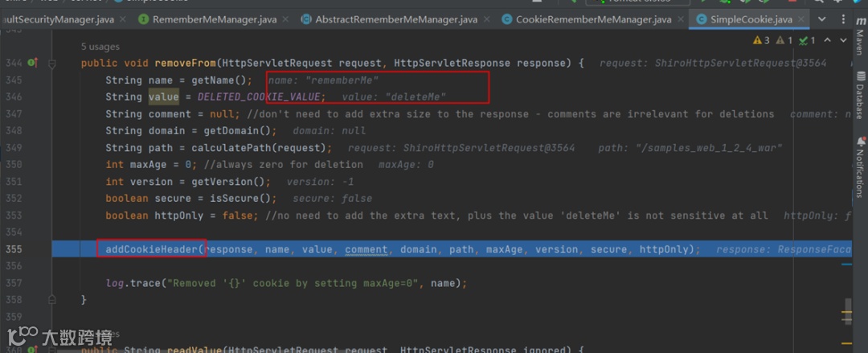
Task: Click the green typo count indicator
Action: point(807,40)
